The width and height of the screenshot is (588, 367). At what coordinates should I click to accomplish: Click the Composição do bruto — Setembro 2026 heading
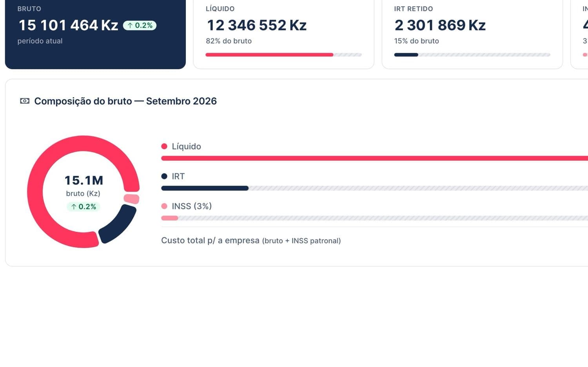pos(125,101)
